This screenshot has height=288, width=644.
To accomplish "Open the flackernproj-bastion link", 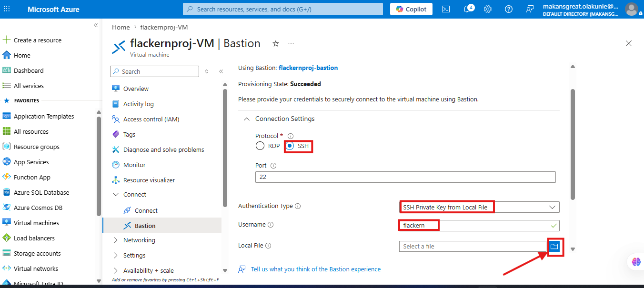I will click(x=308, y=68).
